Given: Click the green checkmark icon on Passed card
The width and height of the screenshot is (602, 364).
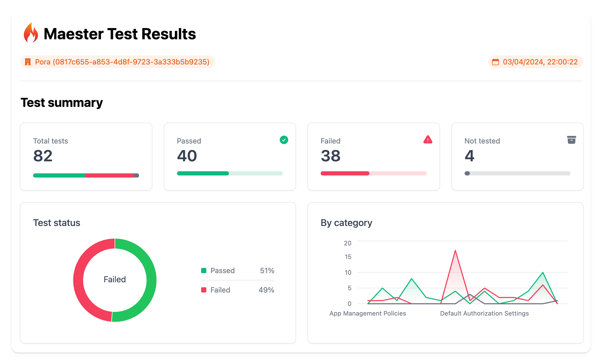Looking at the screenshot, I should coord(284,140).
